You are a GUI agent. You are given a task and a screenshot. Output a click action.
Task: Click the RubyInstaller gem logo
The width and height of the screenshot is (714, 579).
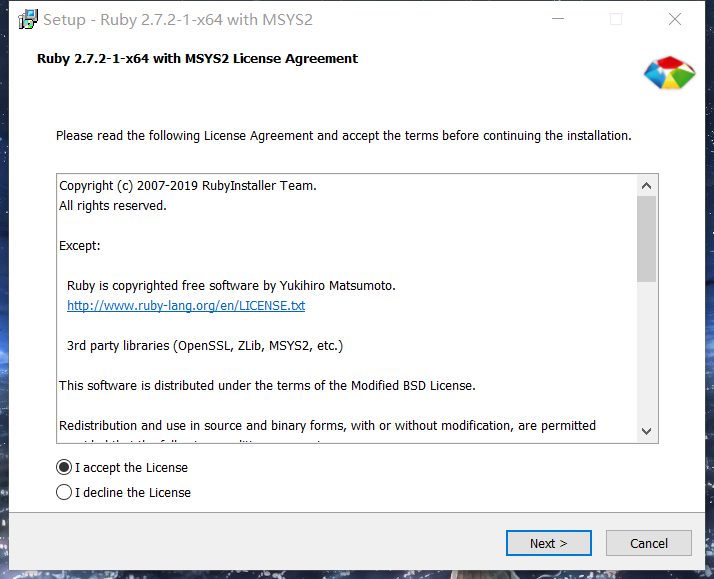point(669,73)
